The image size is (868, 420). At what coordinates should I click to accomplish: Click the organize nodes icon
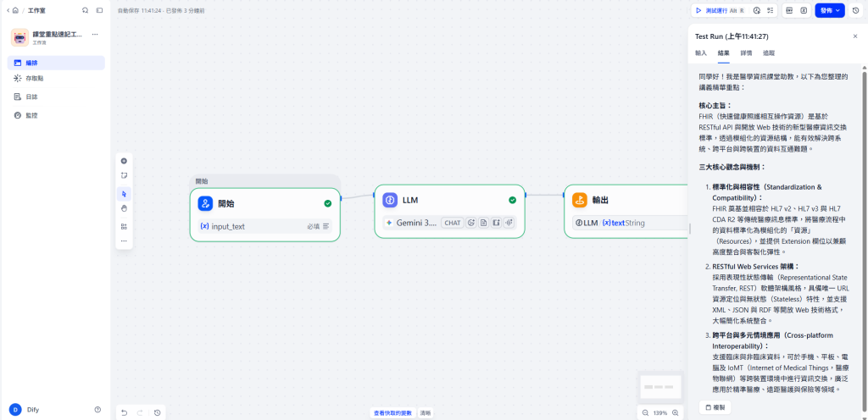click(124, 226)
